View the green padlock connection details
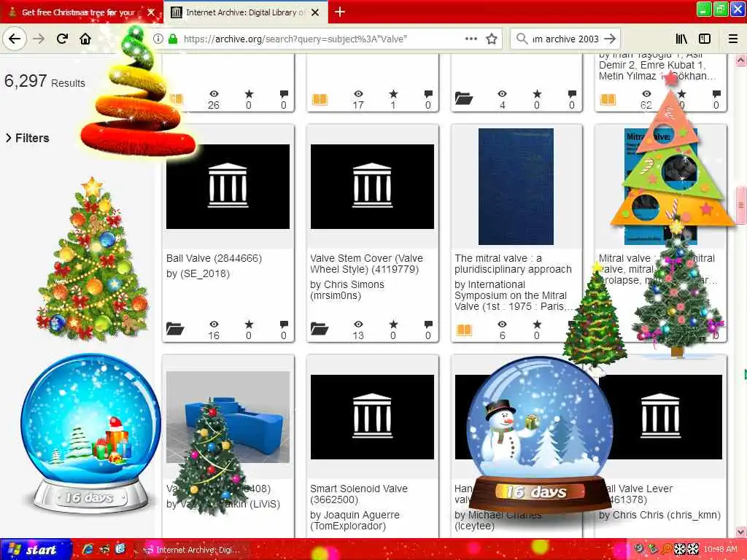 pos(173,39)
